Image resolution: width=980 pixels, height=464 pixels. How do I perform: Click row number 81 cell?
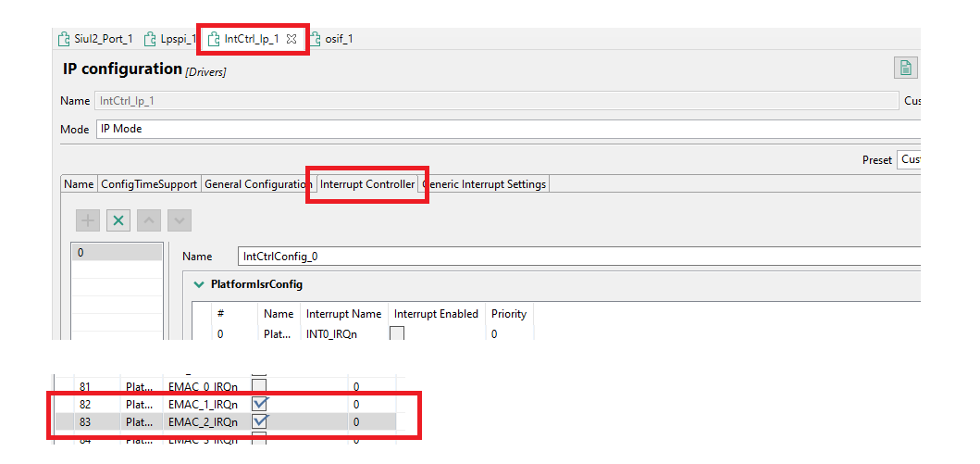click(x=85, y=386)
